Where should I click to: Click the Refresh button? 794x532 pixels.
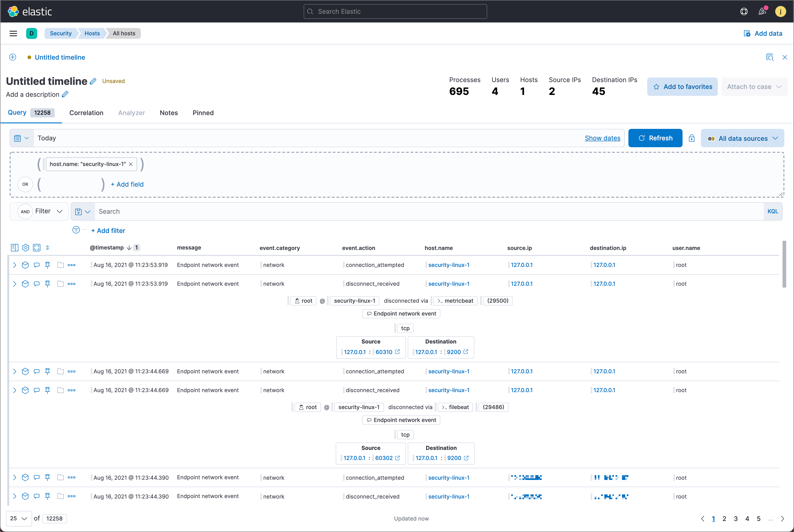tap(655, 138)
